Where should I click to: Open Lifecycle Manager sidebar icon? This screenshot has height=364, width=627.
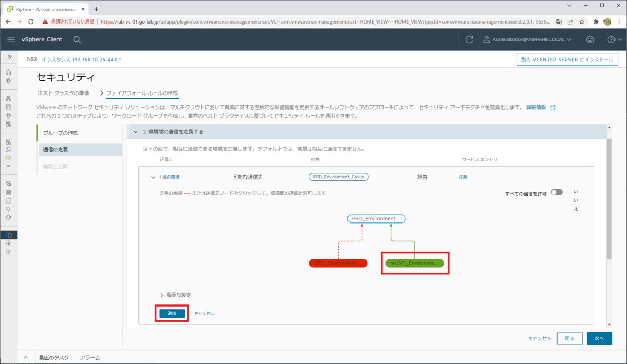click(8, 217)
